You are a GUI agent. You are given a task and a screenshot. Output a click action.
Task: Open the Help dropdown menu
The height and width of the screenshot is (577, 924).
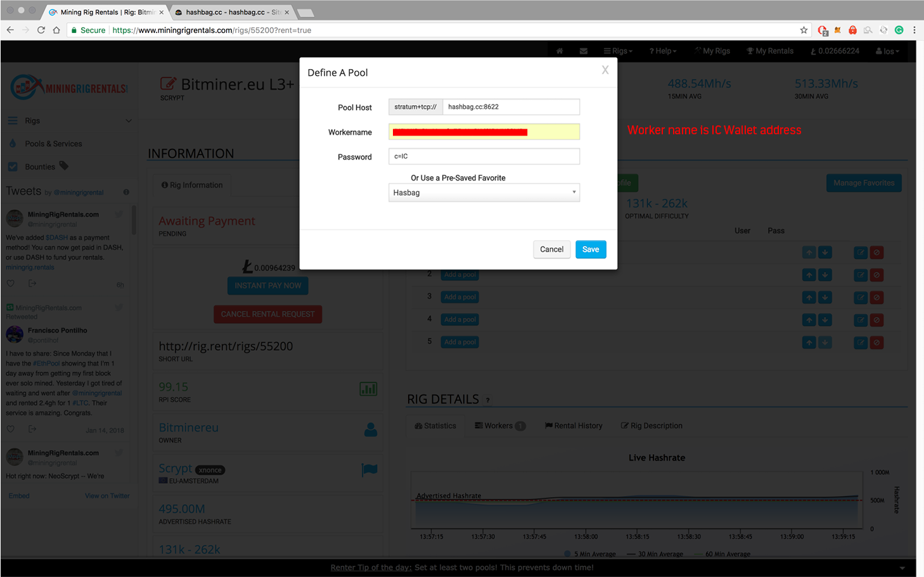663,51
